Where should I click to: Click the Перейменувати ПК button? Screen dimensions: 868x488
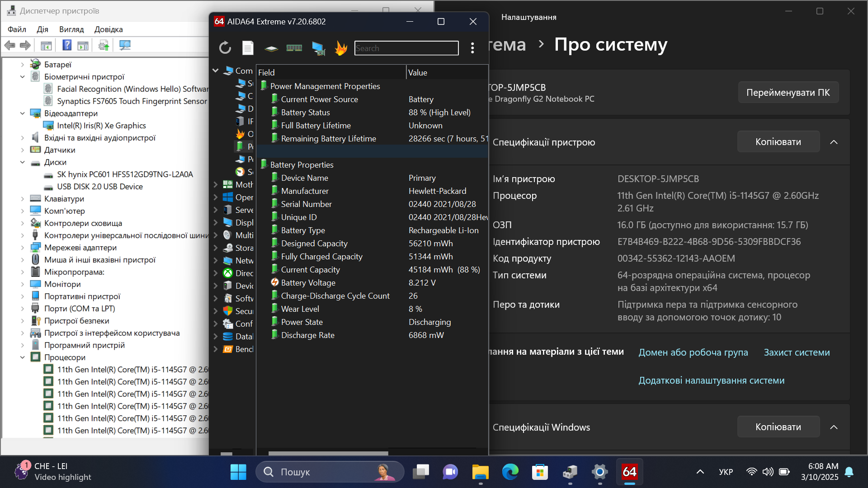coord(788,92)
